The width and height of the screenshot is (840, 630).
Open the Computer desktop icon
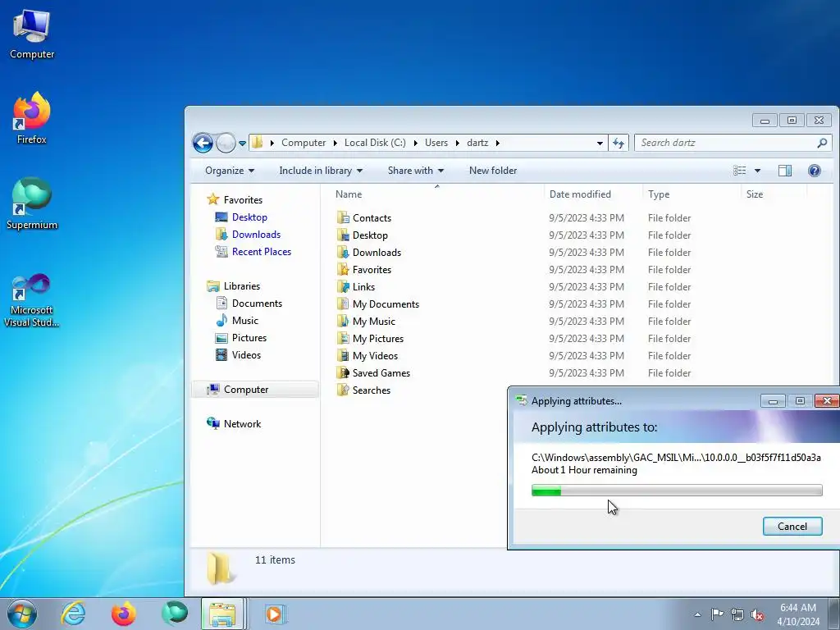pos(32,34)
